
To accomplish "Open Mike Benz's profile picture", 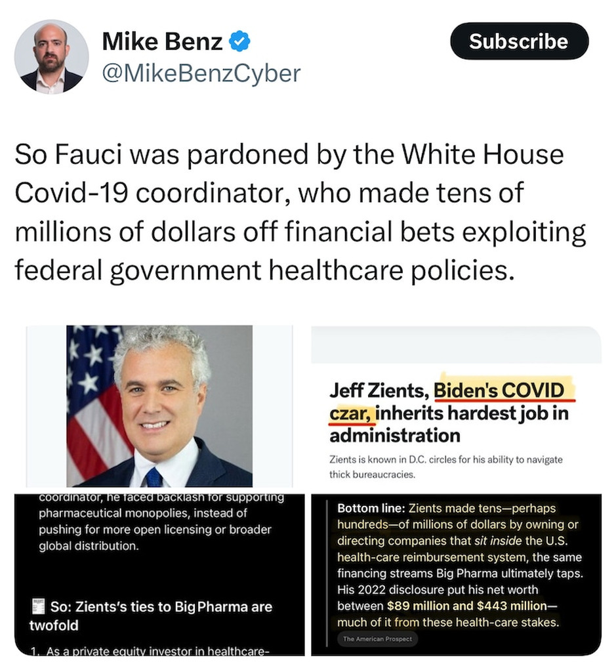I will [x=51, y=56].
